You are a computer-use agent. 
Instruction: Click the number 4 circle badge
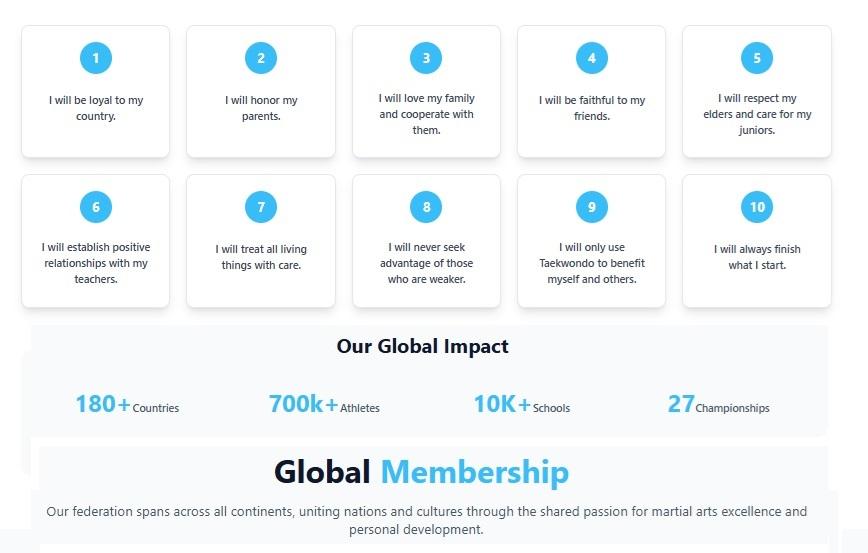(x=592, y=58)
